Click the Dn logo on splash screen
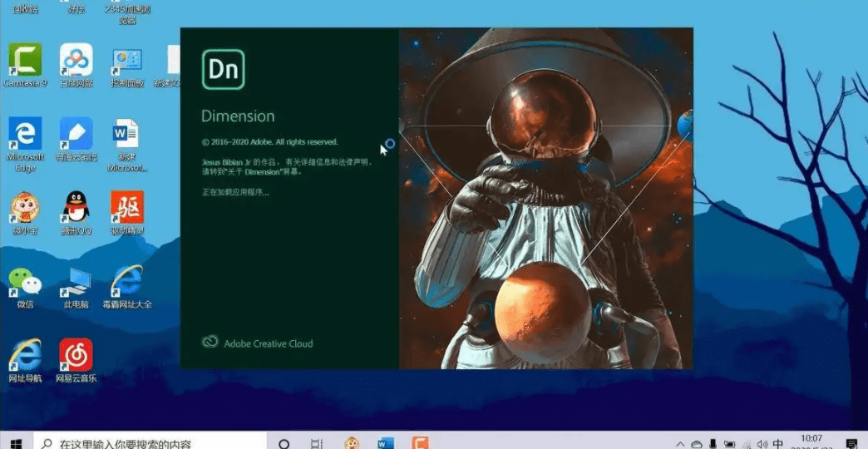This screenshot has width=868, height=449. (x=223, y=69)
